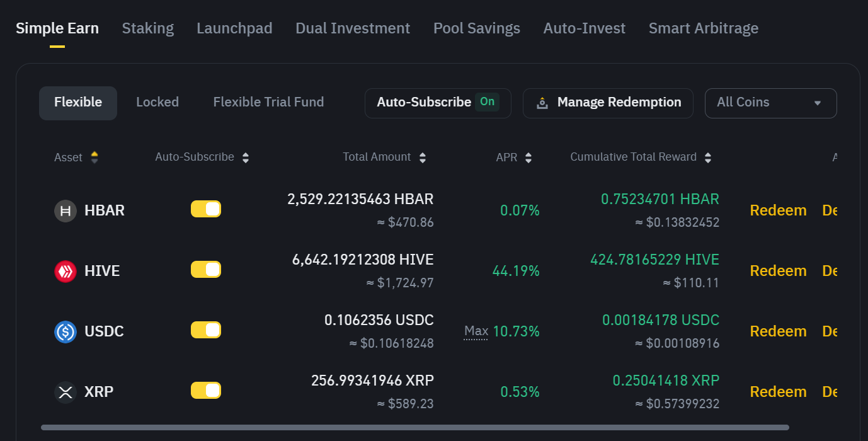Open the Auto-Invest tab

coord(585,28)
